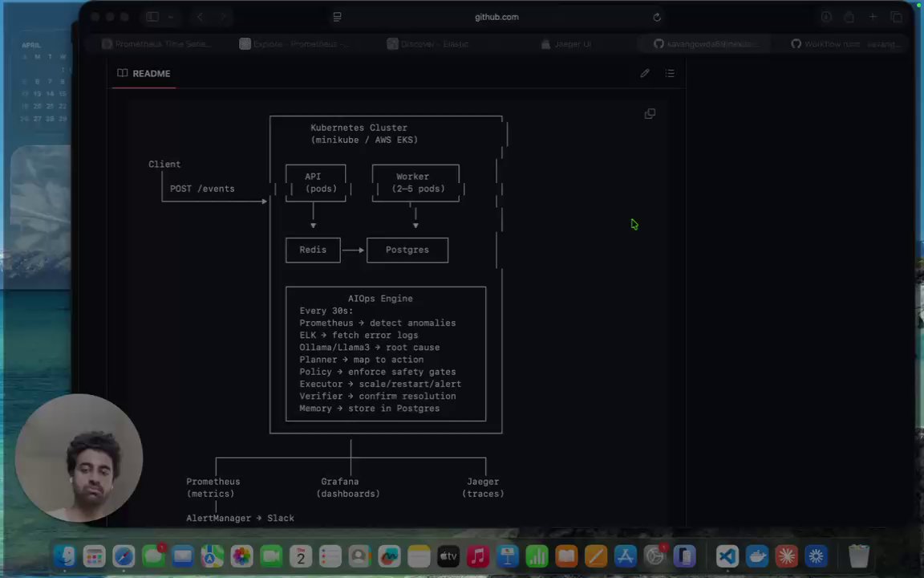Image resolution: width=924 pixels, height=578 pixels.
Task: Click the "Grafana" label below the cluster
Action: tap(339, 482)
